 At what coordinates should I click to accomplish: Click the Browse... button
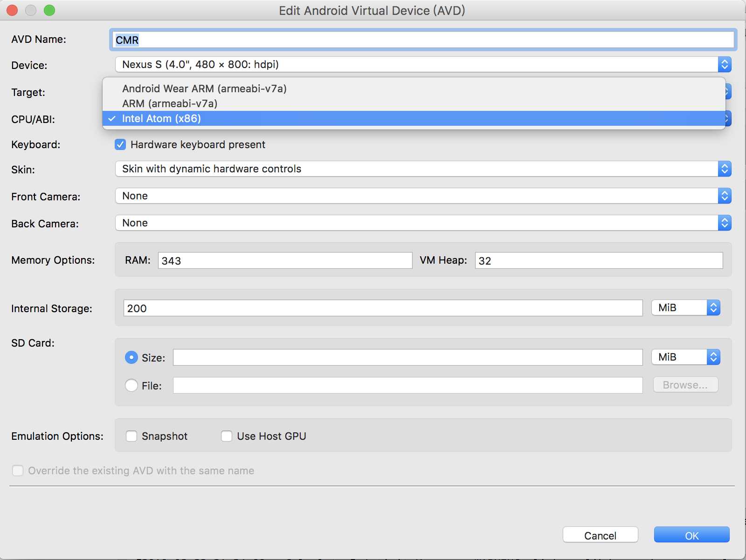685,385
